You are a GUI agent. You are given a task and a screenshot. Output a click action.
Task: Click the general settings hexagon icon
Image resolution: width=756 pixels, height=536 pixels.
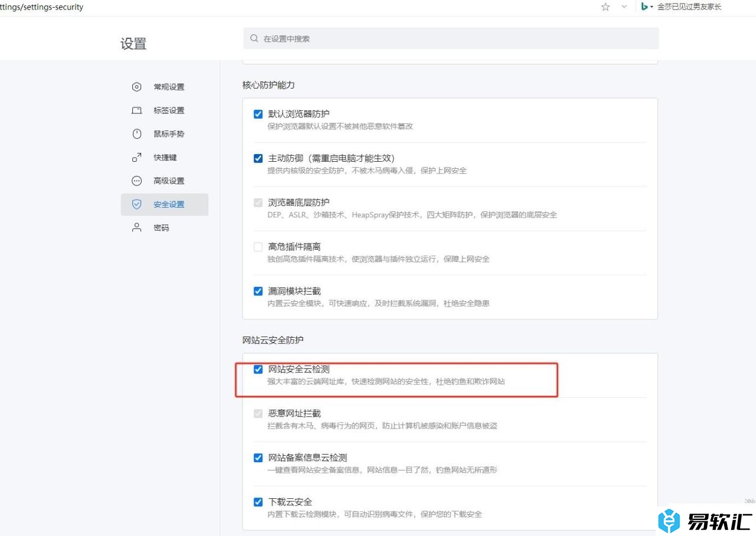click(136, 87)
